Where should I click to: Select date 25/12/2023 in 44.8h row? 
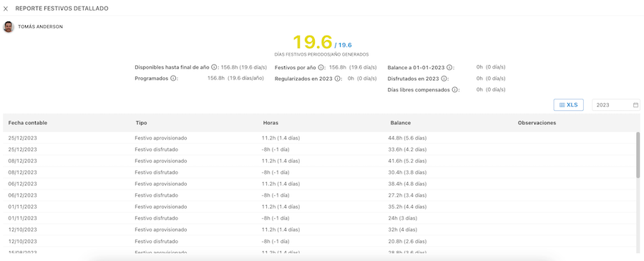(23, 138)
